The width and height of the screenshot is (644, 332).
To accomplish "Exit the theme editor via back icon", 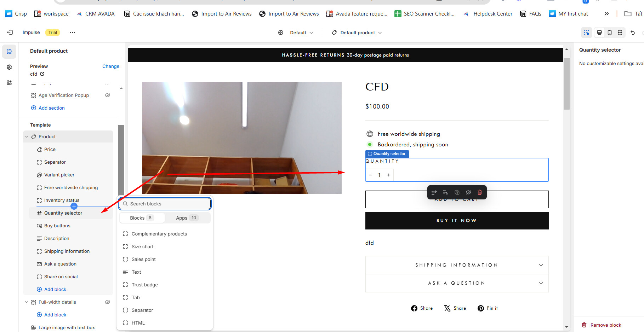I will coord(10,33).
